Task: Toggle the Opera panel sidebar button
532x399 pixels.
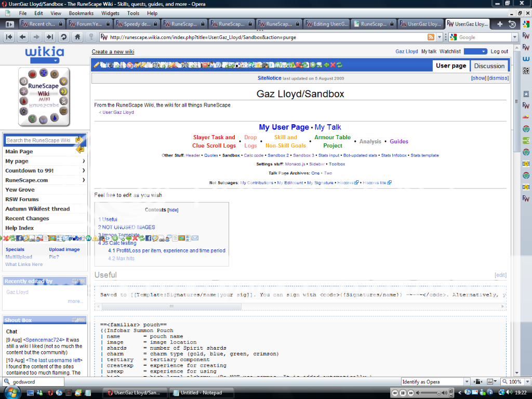Action: [9, 24]
